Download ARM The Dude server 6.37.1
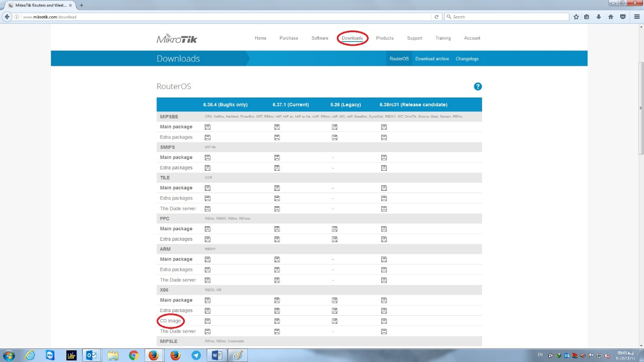644x362 pixels. (277, 280)
